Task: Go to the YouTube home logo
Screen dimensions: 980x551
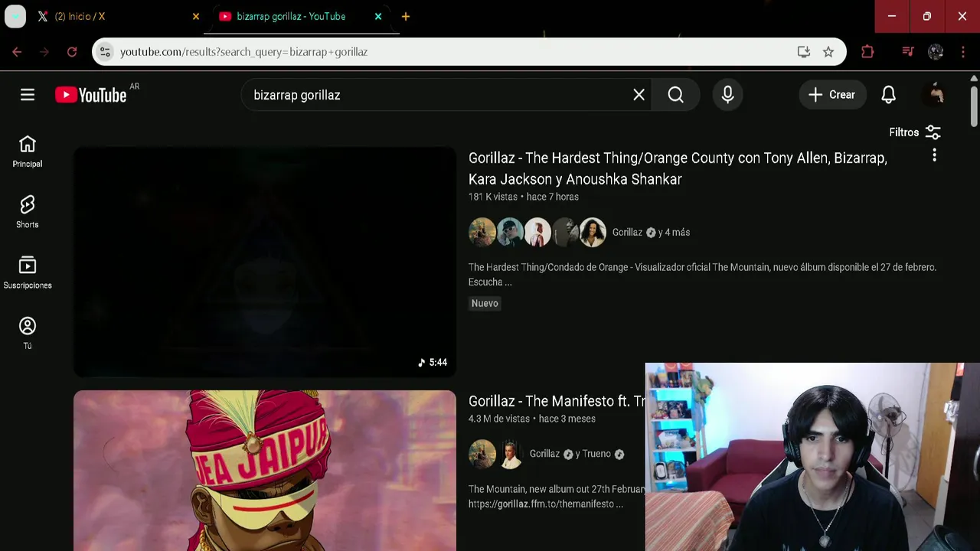Action: coord(91,95)
